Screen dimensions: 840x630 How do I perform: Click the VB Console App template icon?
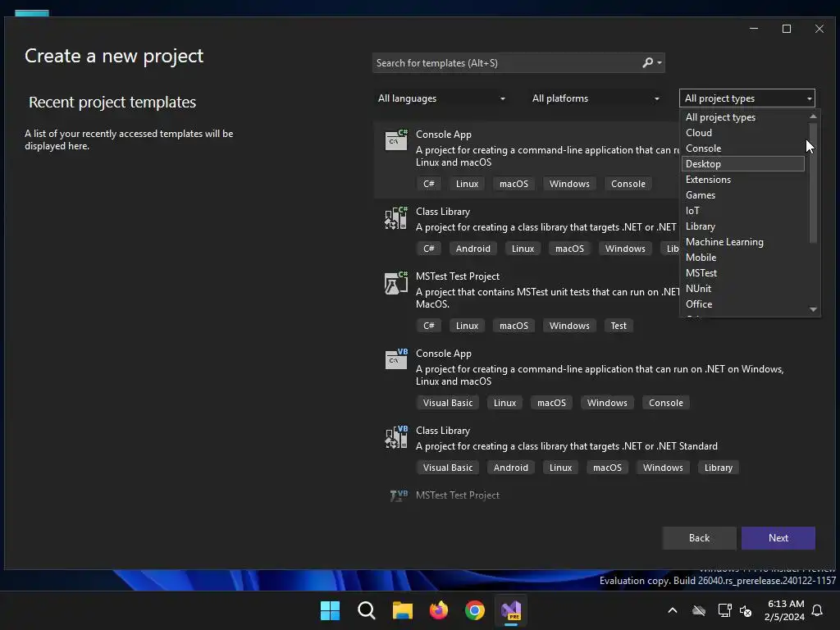coord(396,359)
